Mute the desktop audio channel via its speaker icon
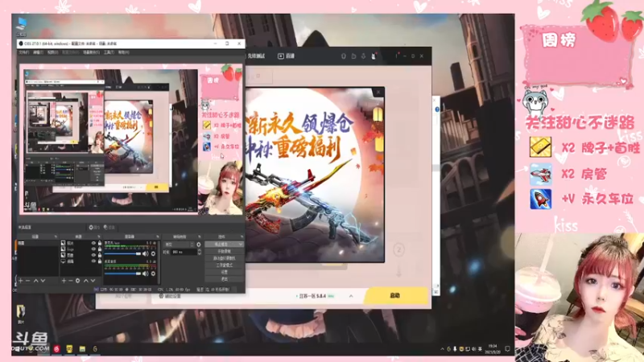Image resolution: width=644 pixels, height=362 pixels. 145,274
